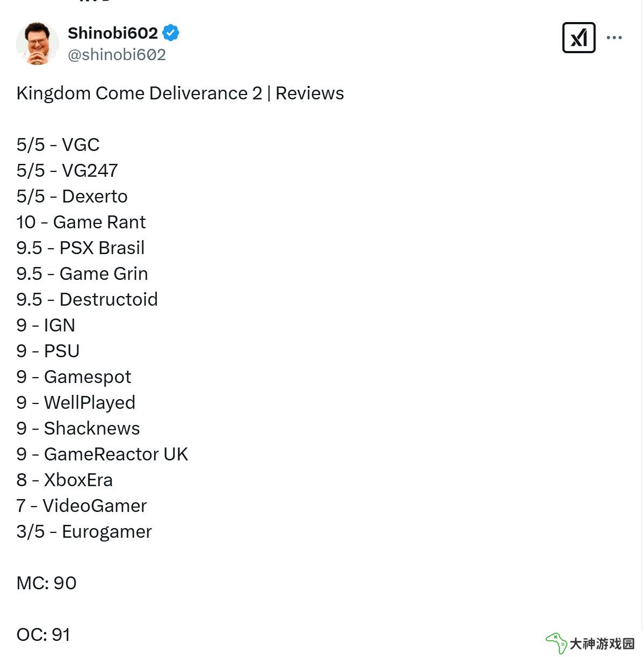The height and width of the screenshot is (657, 644).
Task: Click the Grok xAI icon button
Action: (x=578, y=38)
